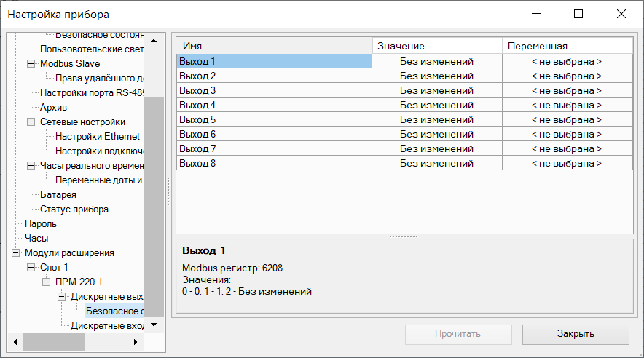The height and width of the screenshot is (358, 644).
Task: Open the Переменная cell for Выход 5
Action: coord(567,120)
